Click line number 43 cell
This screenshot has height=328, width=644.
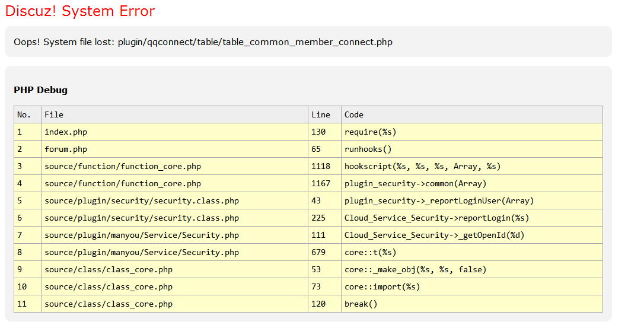pos(324,201)
